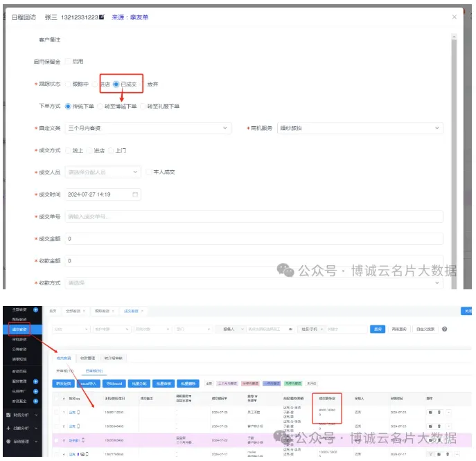Enable the 启用 checkbox for 保留金
476x461 pixels.
[x=68, y=62]
